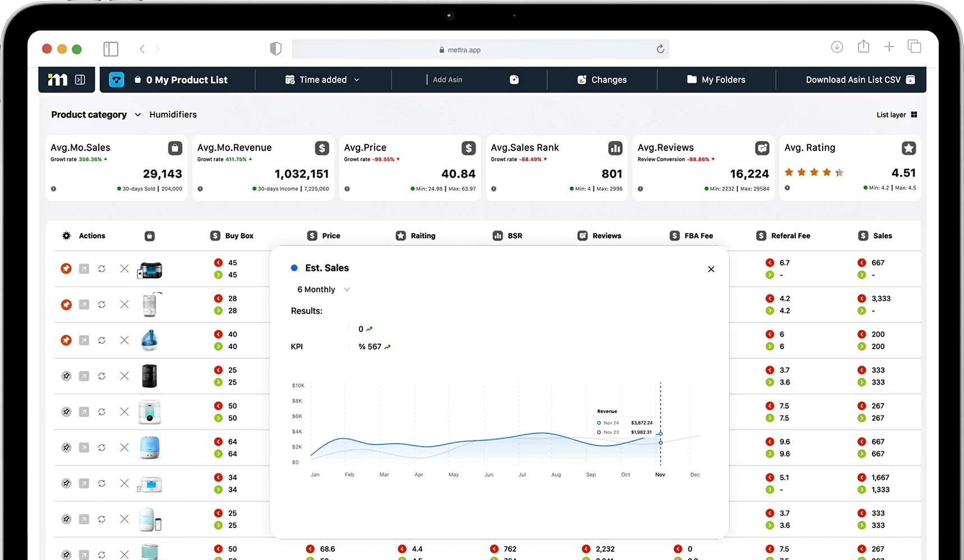Open the Time added sort dropdown
The width and height of the screenshot is (964, 560).
[x=322, y=80]
